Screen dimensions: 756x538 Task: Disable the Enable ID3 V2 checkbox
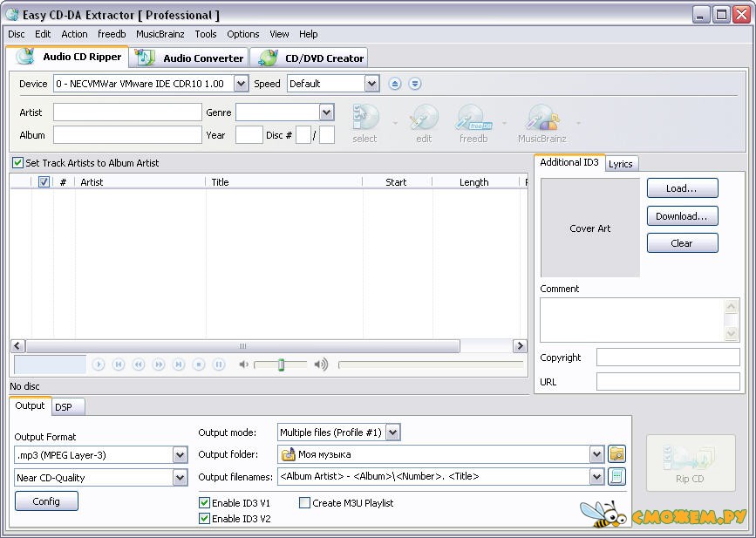pyautogui.click(x=204, y=519)
